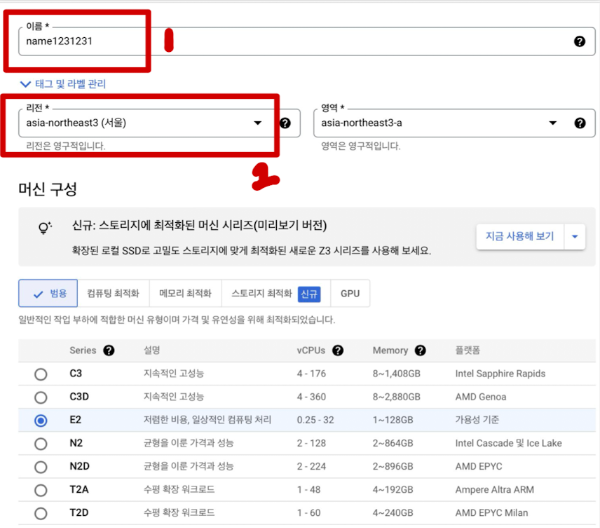
Task: Click the 지금 사용해 보기 button
Action: 520,236
